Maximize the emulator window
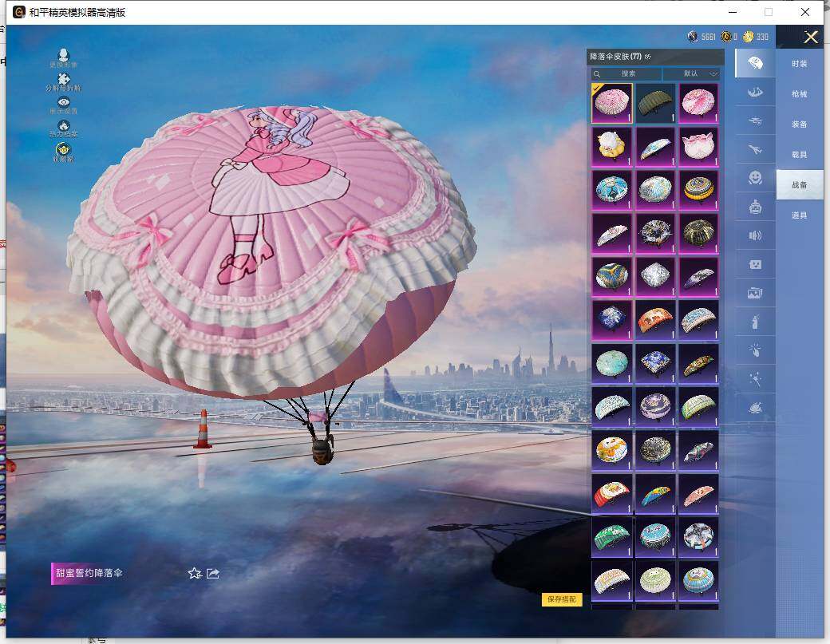This screenshot has width=830, height=644. [x=768, y=12]
